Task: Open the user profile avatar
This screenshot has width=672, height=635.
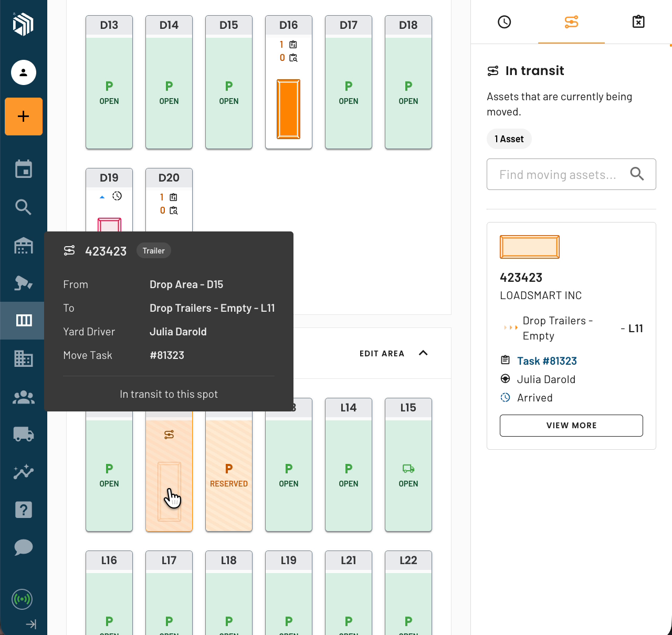Action: point(24,72)
